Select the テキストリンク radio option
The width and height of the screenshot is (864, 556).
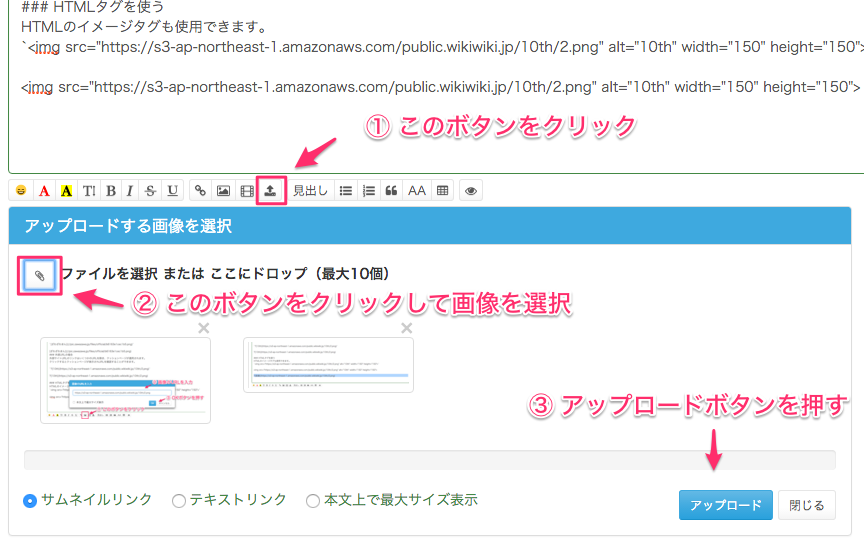click(179, 500)
